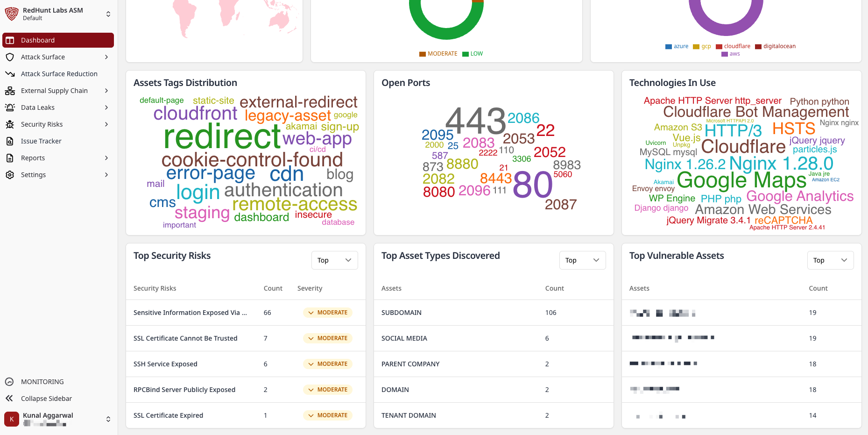The image size is (868, 435).
Task: Click the Dashboard layout icon
Action: 10,40
